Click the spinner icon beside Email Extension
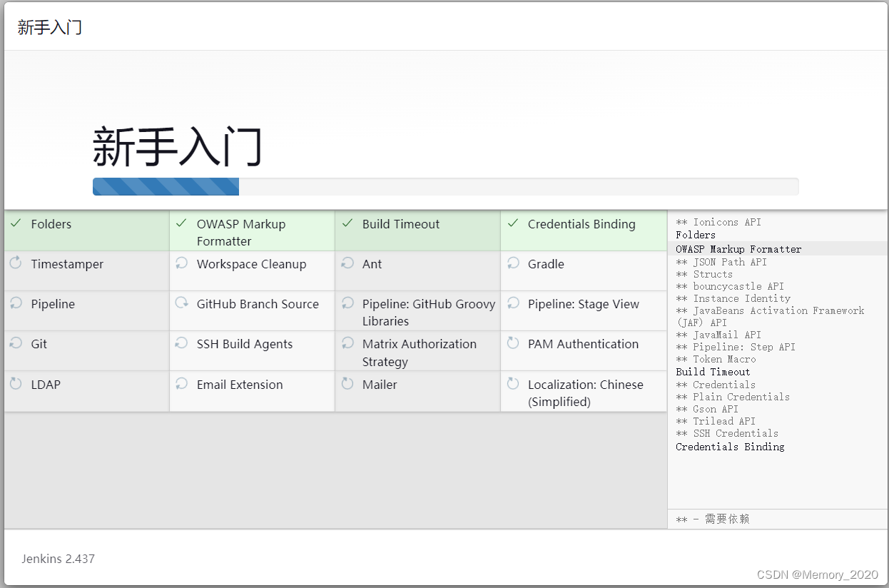This screenshot has height=588, width=889. (181, 384)
